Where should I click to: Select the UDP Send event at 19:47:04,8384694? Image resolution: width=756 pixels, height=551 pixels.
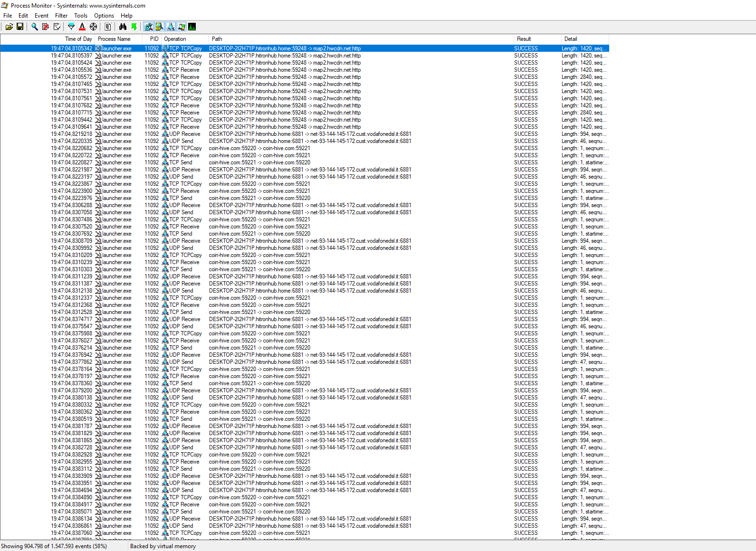304,490
